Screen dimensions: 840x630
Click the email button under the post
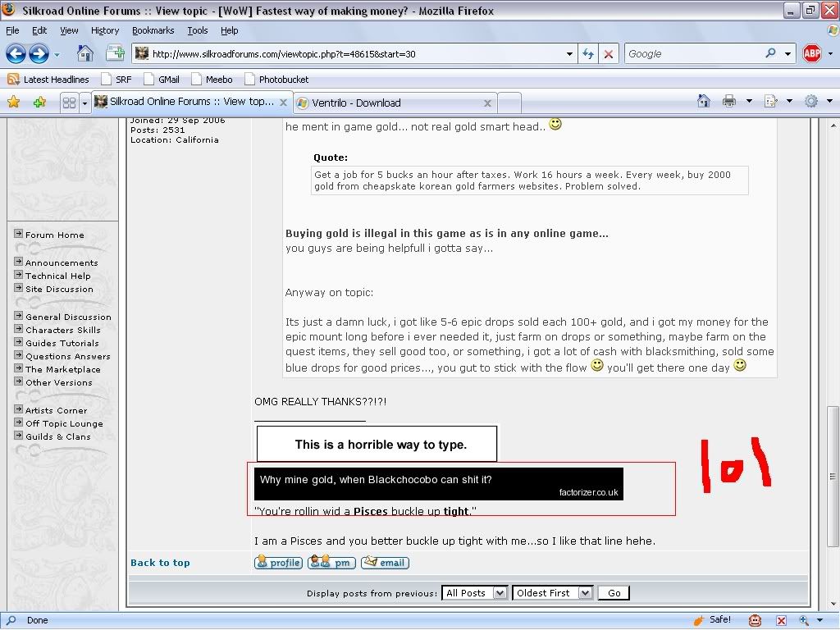385,563
